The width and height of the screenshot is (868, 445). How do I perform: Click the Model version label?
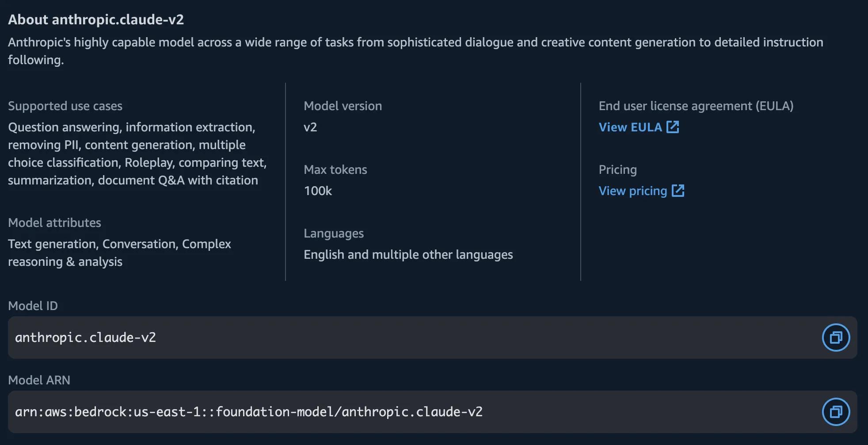tap(343, 106)
